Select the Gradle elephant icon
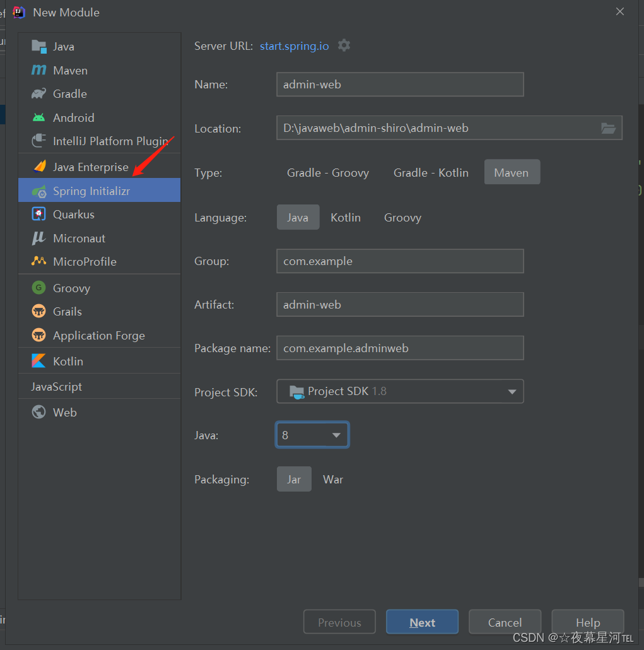644x650 pixels. [x=39, y=94]
